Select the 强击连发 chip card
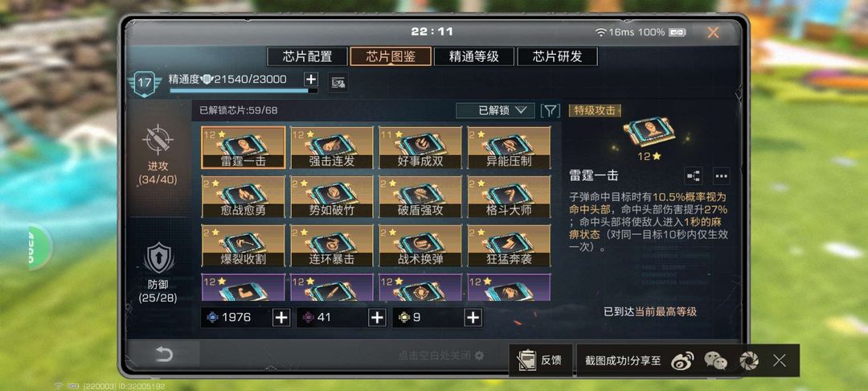This screenshot has width=868, height=391. [x=332, y=147]
